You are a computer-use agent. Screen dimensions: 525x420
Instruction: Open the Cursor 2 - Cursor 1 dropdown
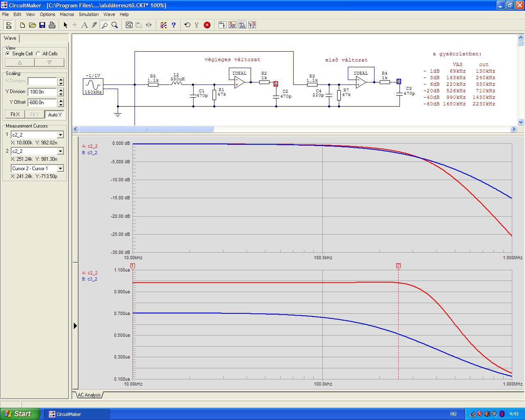click(x=60, y=169)
